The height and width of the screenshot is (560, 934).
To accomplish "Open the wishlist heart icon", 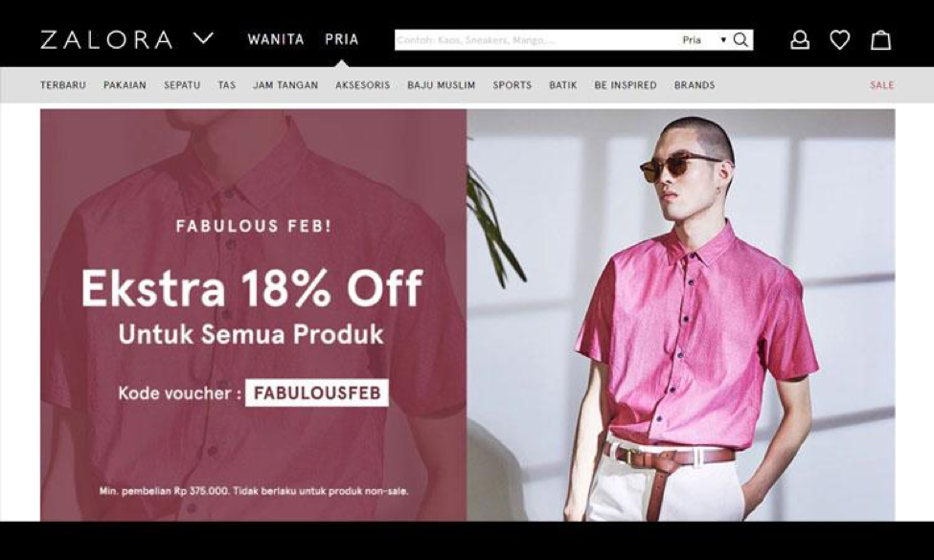I will [840, 40].
